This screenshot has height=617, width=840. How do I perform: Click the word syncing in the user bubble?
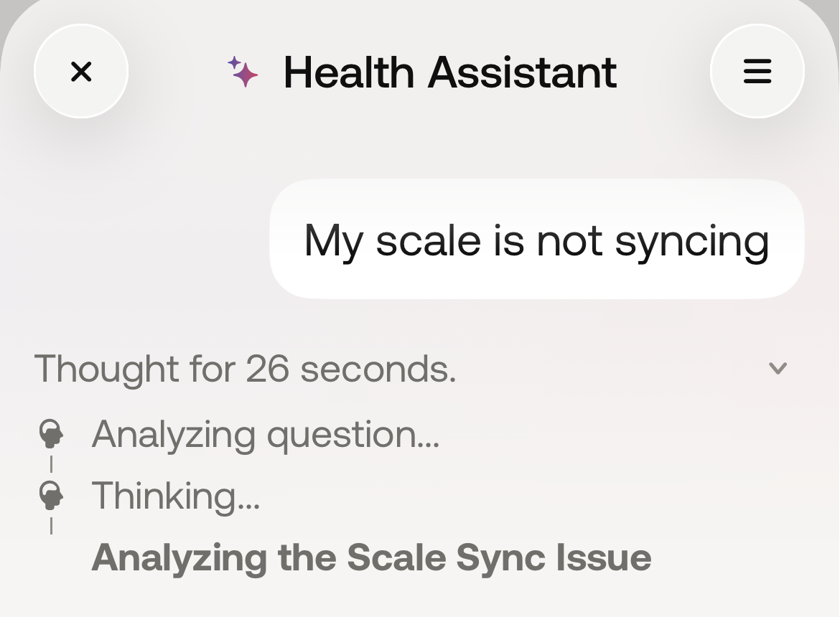(692, 242)
